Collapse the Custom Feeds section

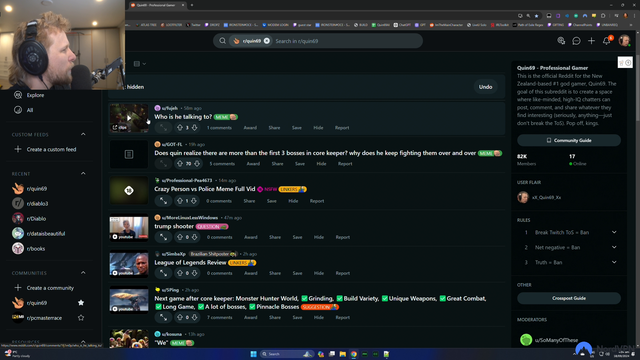coord(83,134)
